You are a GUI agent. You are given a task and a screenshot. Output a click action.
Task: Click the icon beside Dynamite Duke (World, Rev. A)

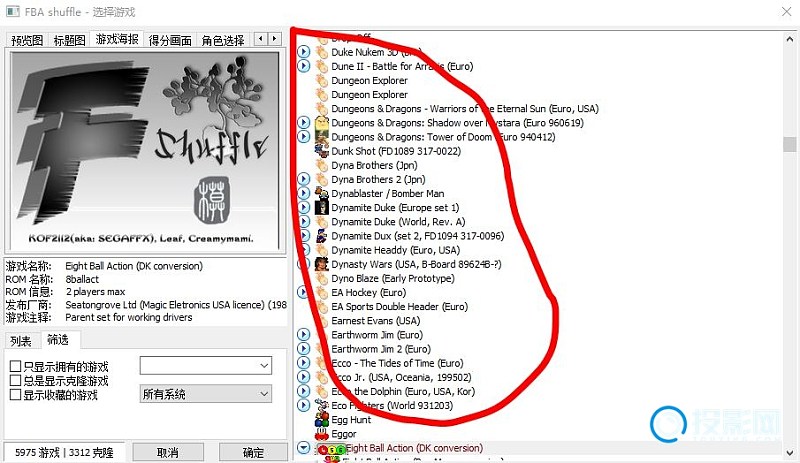321,222
